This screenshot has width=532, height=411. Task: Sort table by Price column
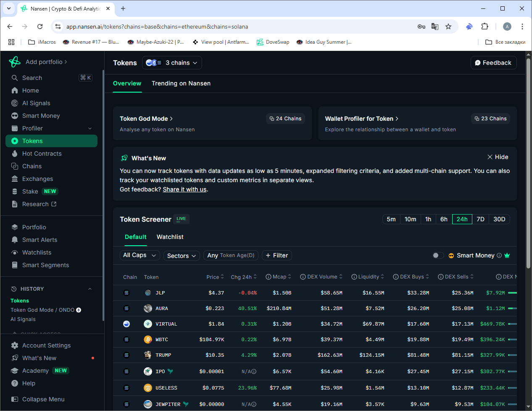(215, 277)
